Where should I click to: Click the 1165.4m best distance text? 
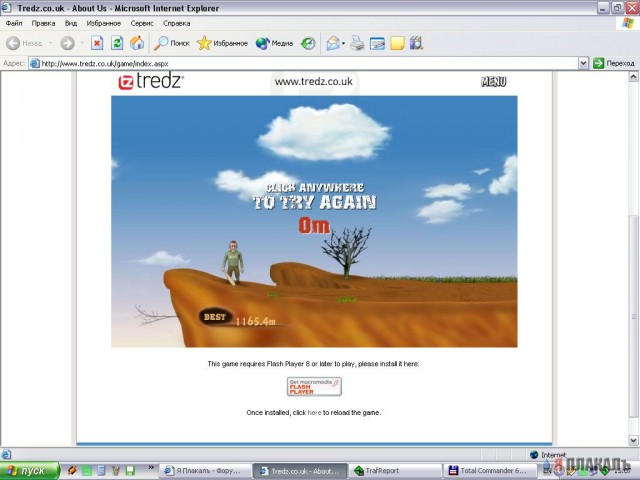tap(256, 321)
